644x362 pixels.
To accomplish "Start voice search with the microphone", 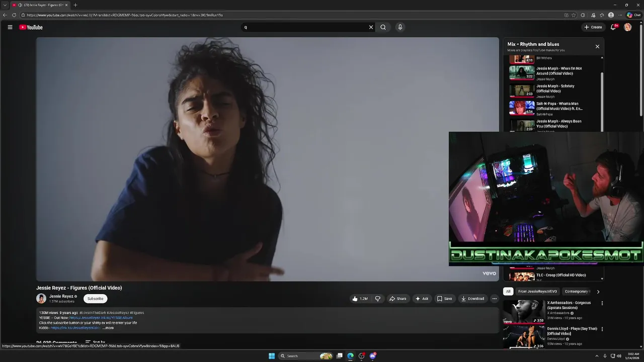I will [400, 27].
